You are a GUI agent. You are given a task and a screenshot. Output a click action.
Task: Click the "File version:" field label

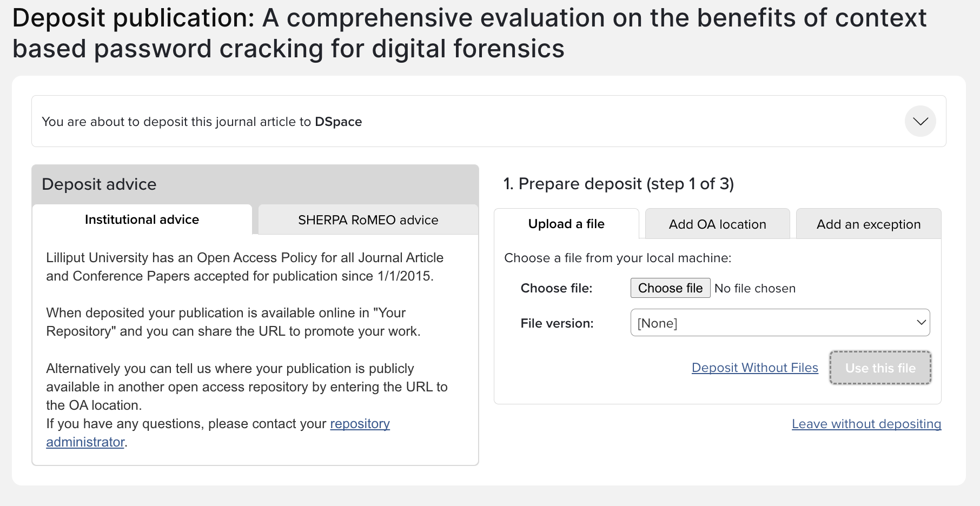pyautogui.click(x=557, y=323)
